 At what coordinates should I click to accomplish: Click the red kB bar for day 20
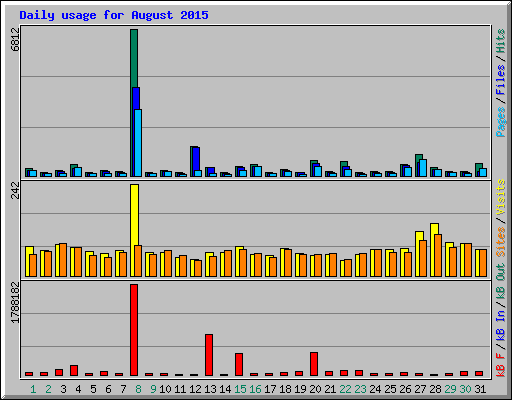pyautogui.click(x=314, y=364)
